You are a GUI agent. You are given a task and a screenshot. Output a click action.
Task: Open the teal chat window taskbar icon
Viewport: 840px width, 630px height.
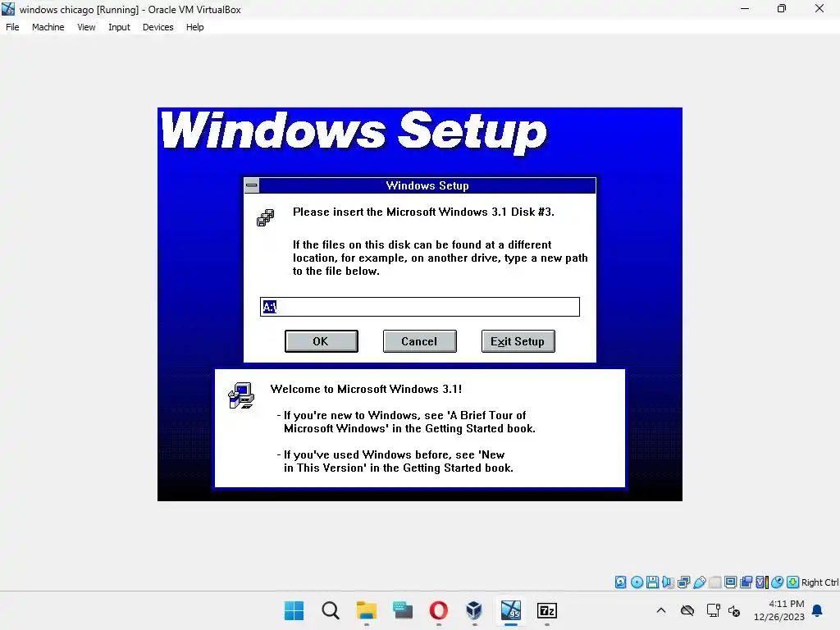pos(402,610)
